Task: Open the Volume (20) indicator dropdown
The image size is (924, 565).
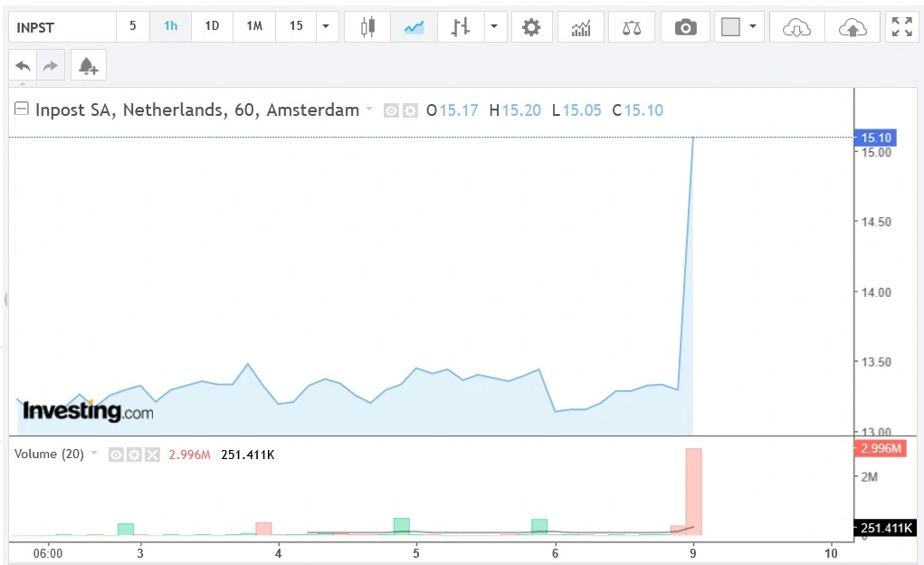Action: pyautogui.click(x=94, y=454)
